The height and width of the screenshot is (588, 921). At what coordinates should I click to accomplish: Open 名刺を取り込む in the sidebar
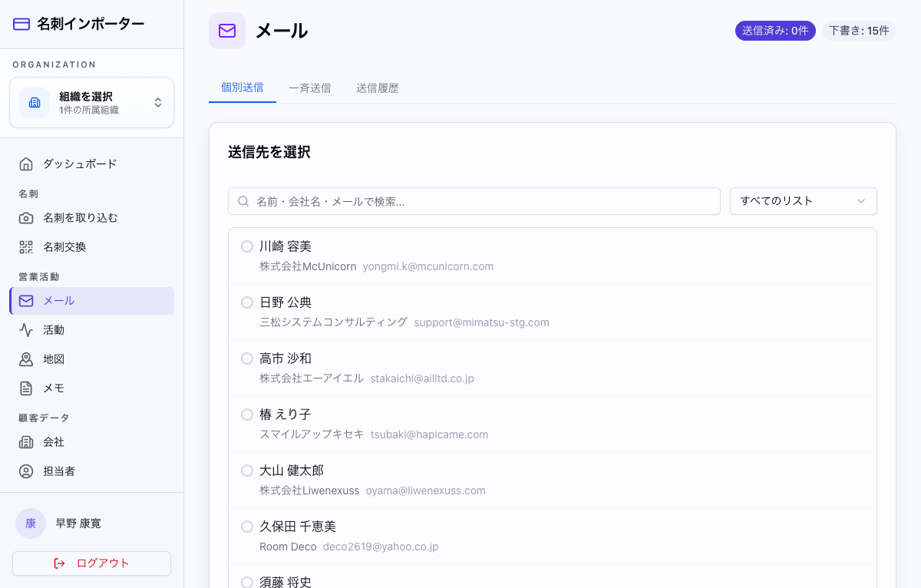pos(92,218)
